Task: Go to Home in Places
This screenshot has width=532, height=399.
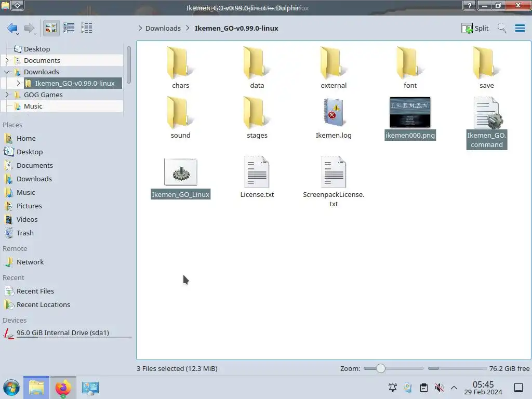Action: (x=26, y=138)
